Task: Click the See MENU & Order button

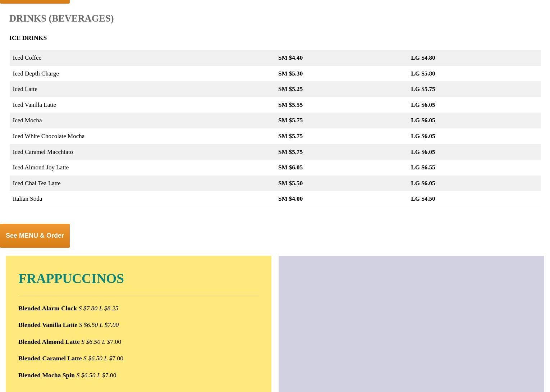Action: (35, 236)
